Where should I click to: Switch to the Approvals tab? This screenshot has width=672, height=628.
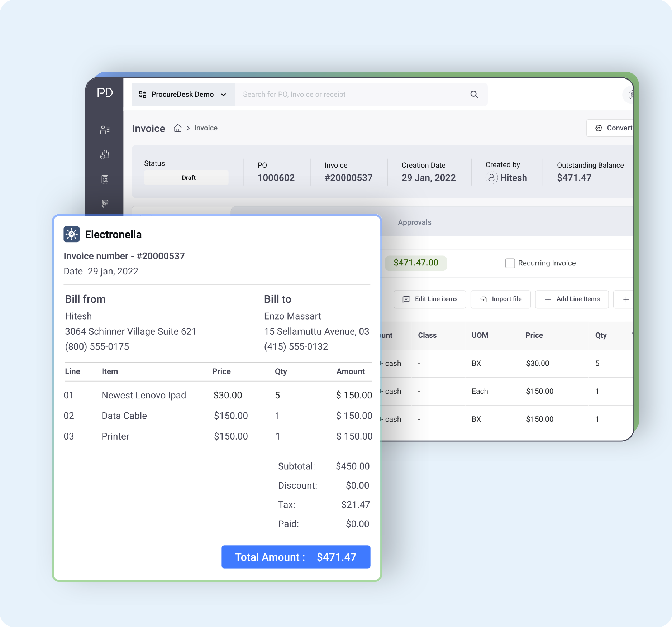tap(415, 222)
